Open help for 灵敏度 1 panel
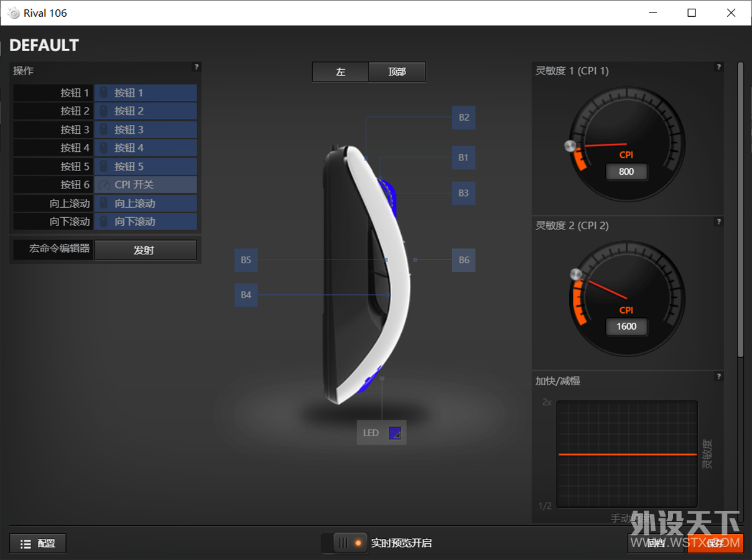 click(x=719, y=67)
